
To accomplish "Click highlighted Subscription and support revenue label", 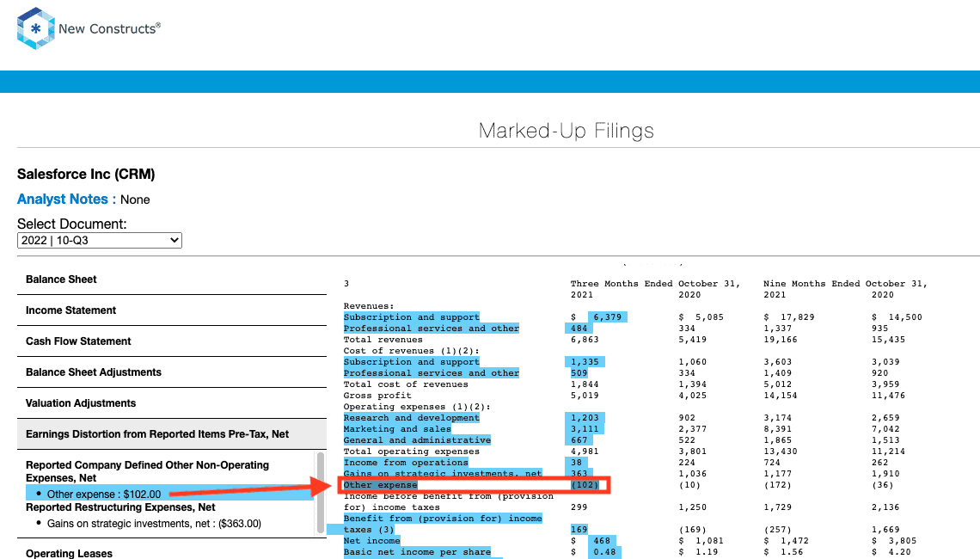I will (x=411, y=317).
